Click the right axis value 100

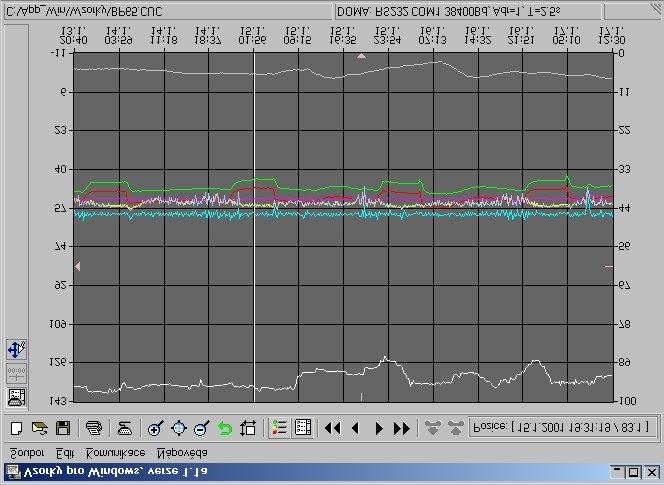(627, 401)
